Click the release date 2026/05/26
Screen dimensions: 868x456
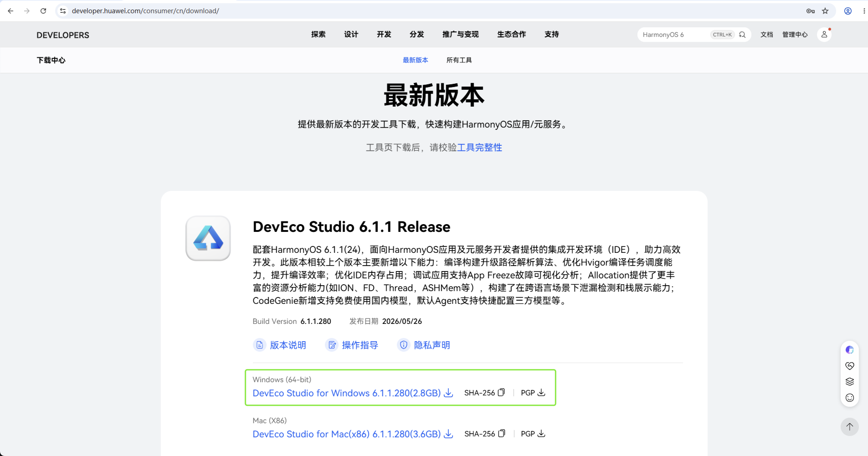point(402,321)
